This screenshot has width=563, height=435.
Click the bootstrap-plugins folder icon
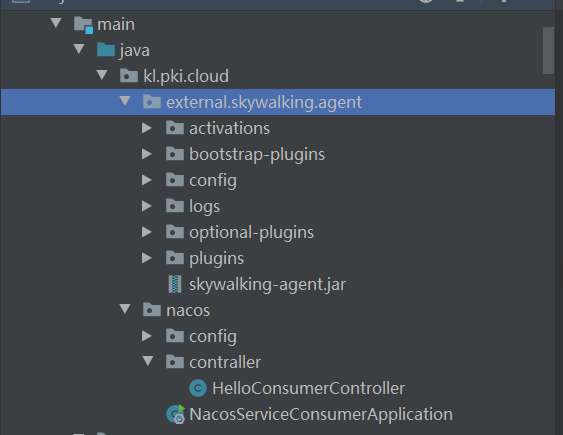pos(175,154)
